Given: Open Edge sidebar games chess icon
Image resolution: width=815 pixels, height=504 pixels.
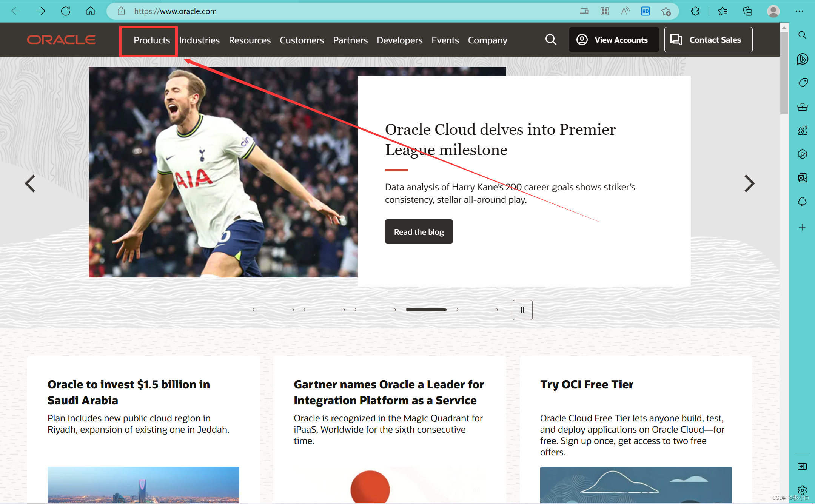Looking at the screenshot, I should point(802,131).
